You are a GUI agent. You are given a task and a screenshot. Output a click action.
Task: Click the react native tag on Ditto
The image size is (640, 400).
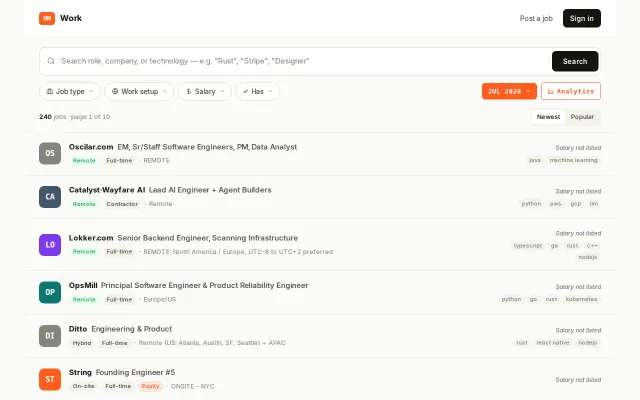pyautogui.click(x=553, y=343)
